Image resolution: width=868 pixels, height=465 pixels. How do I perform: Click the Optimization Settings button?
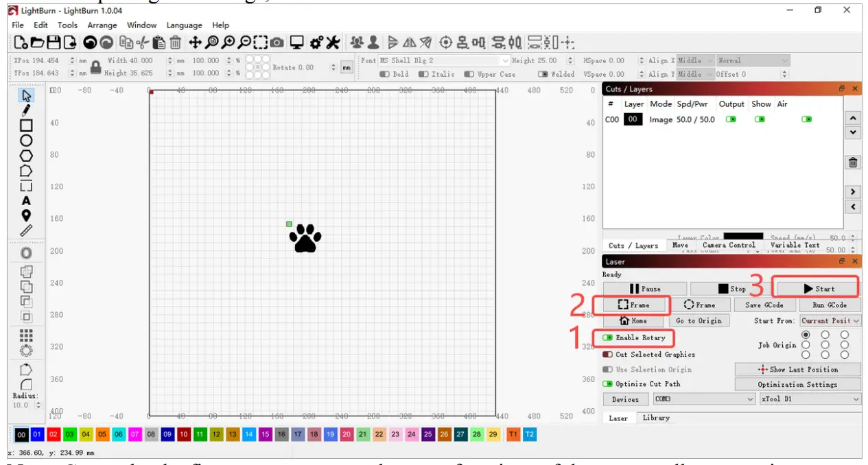point(797,384)
